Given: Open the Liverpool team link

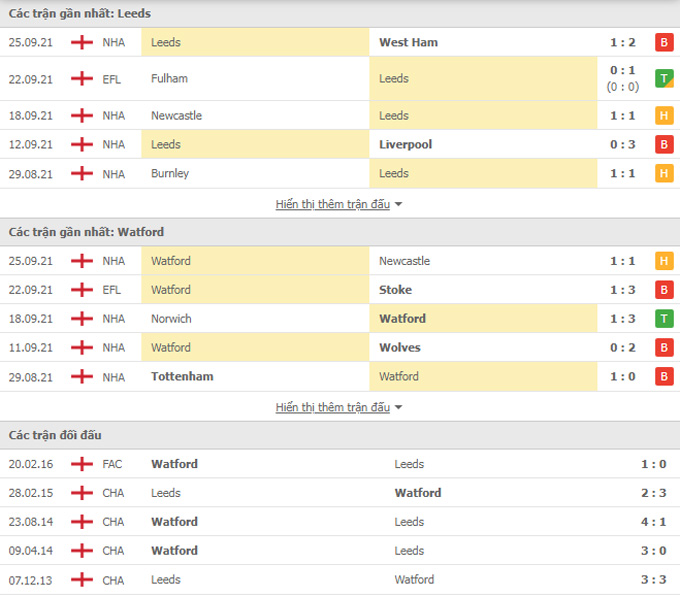Looking at the screenshot, I should [x=405, y=144].
